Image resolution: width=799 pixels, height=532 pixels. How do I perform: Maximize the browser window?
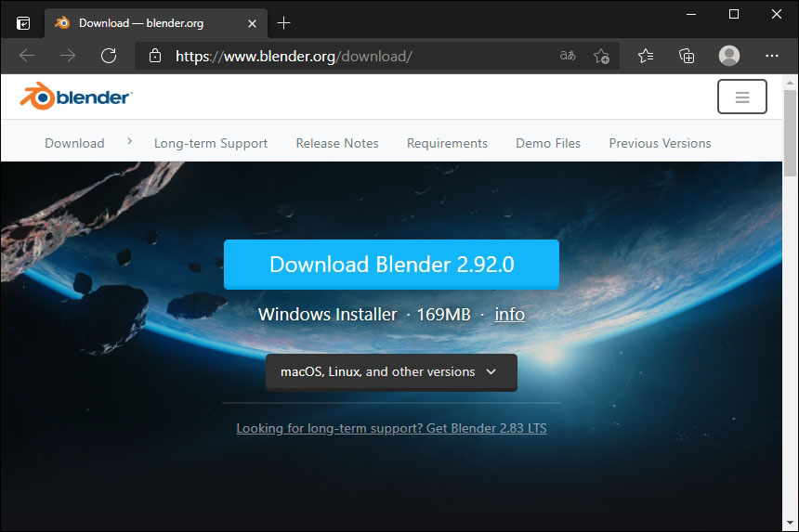pos(734,14)
